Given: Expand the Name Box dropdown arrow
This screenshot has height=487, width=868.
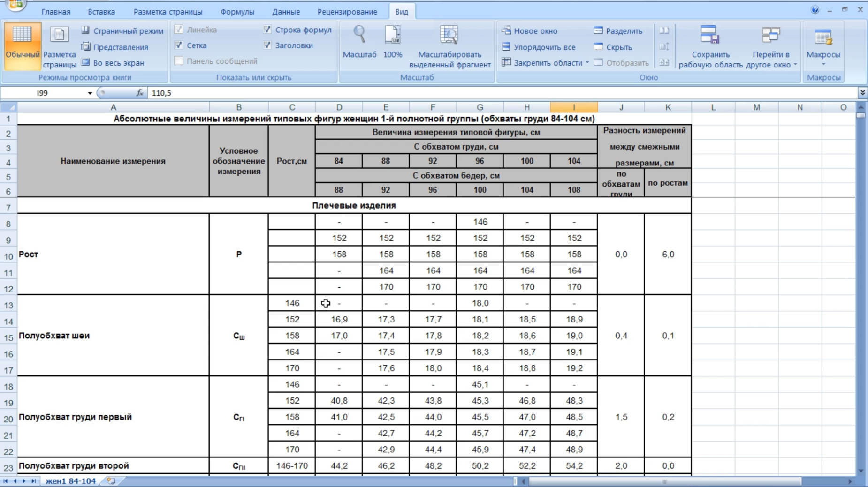Looking at the screenshot, I should pos(90,93).
